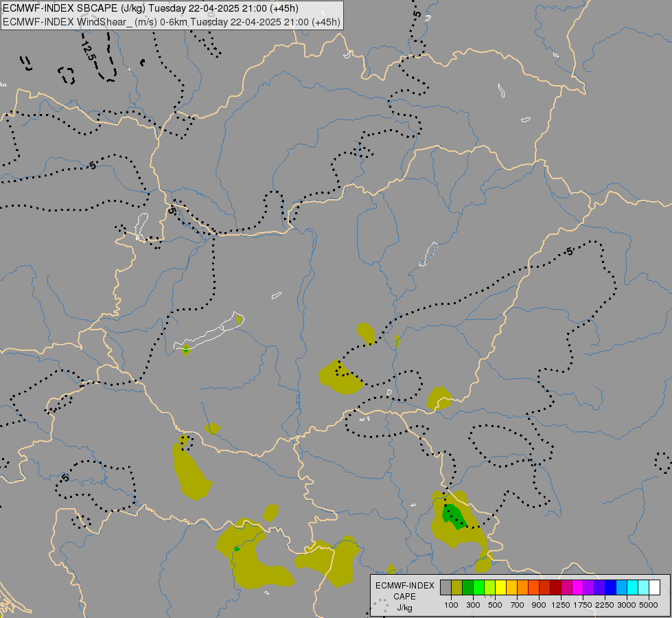Screen dimensions: 672x618
Task: Click the dark green legend swatch
Action: point(467,588)
